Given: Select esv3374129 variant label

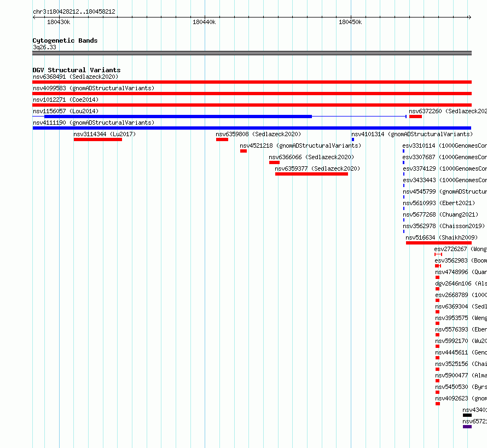Looking at the screenshot, I should pos(445,168).
